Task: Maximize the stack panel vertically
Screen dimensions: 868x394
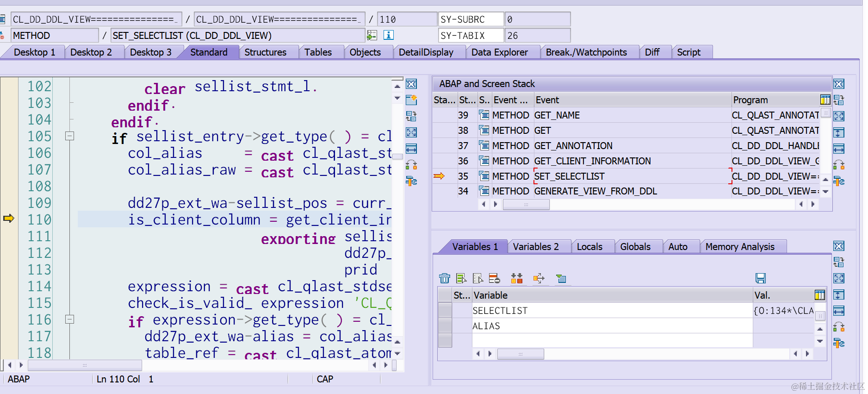Action: 839,133
